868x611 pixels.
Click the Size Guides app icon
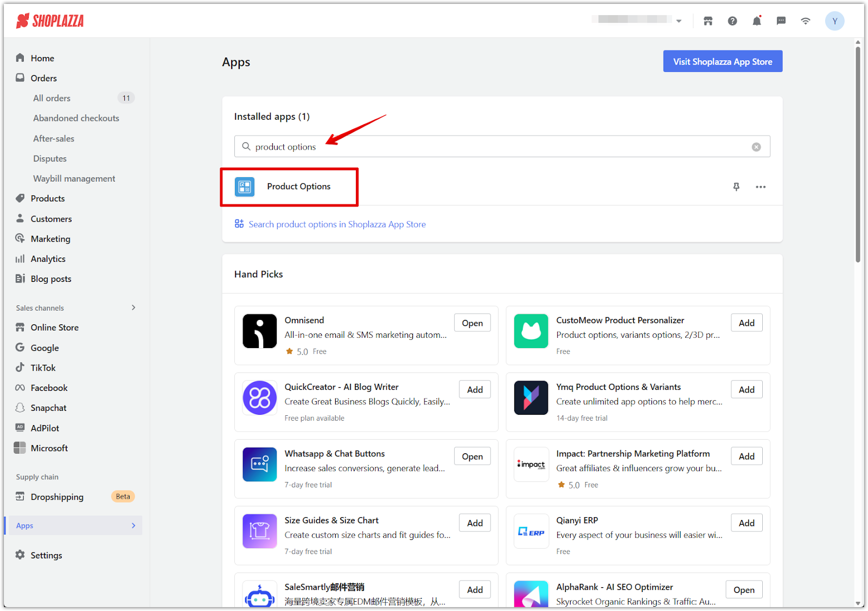260,531
